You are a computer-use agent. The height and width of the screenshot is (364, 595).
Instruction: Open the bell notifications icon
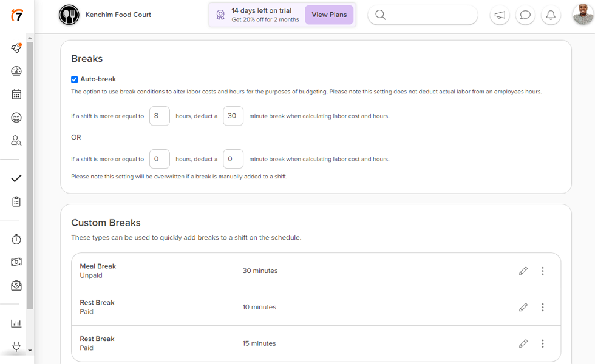[x=551, y=15]
